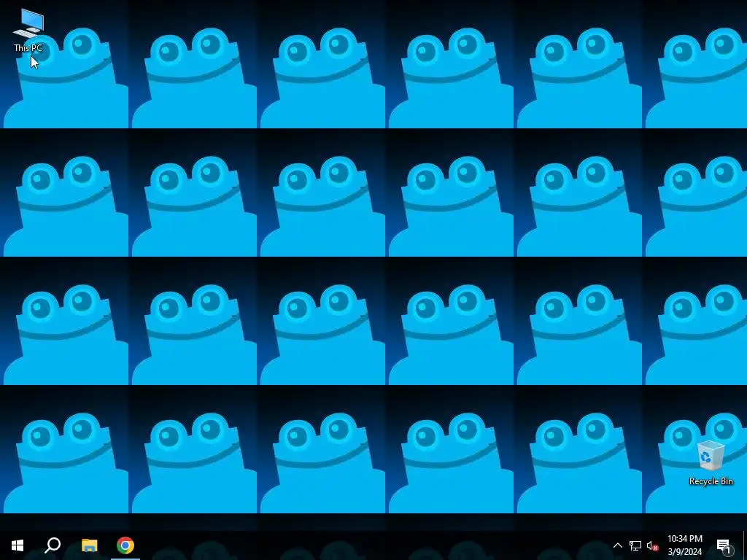Select the This PC desktop icon
Viewport: 747px width, 560px height.
click(x=28, y=31)
